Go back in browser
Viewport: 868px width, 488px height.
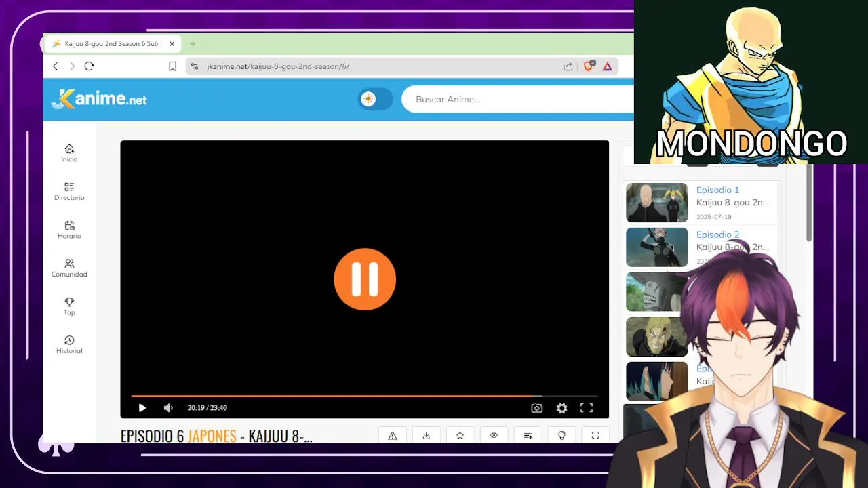coord(56,66)
